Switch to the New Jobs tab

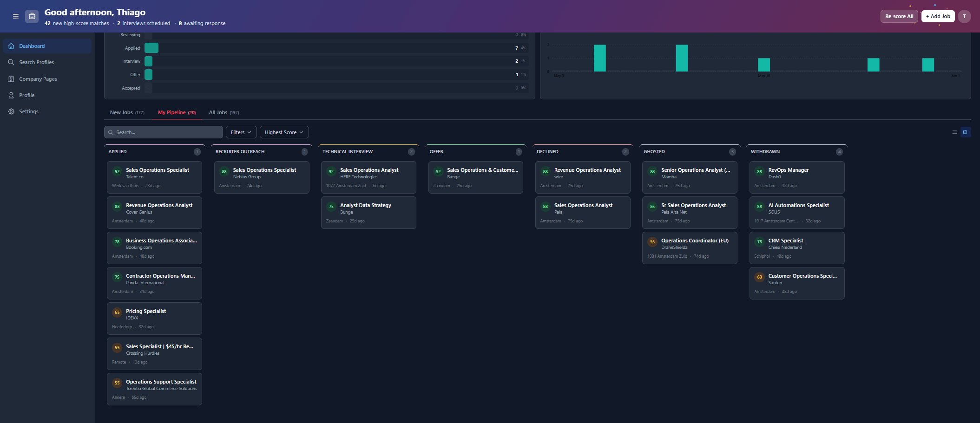127,112
